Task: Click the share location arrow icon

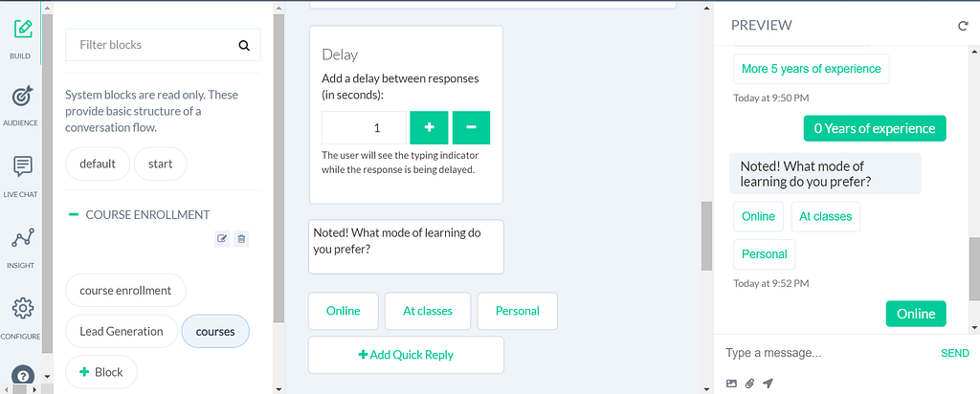Action: (x=768, y=383)
